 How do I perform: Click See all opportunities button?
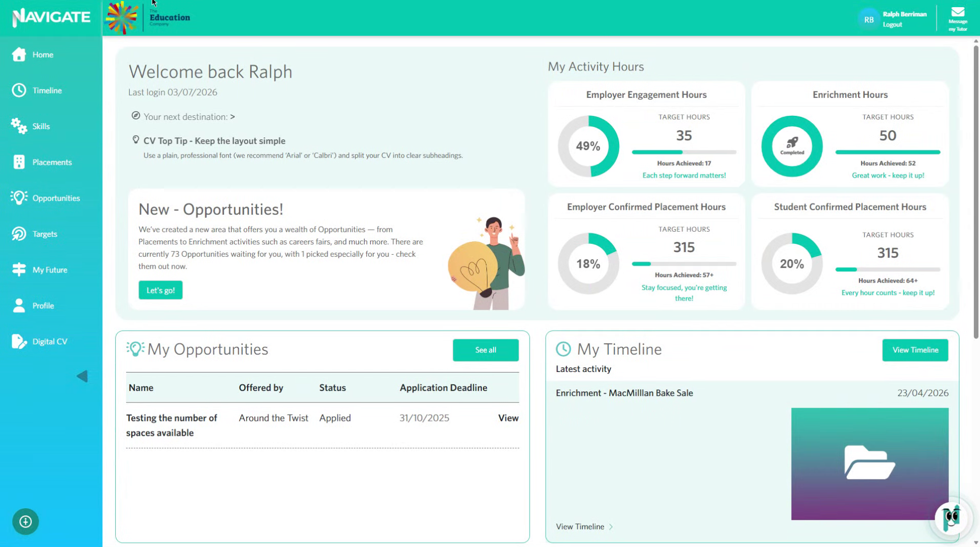pos(485,350)
